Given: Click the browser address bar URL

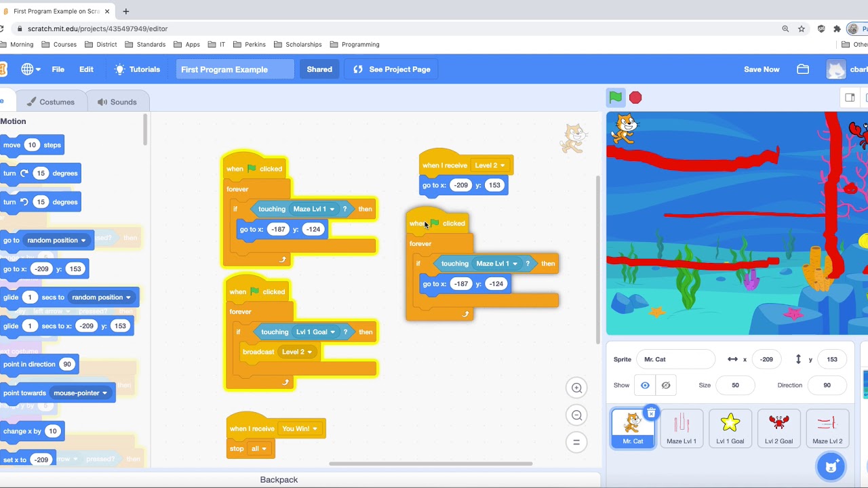Looking at the screenshot, I should [x=98, y=28].
